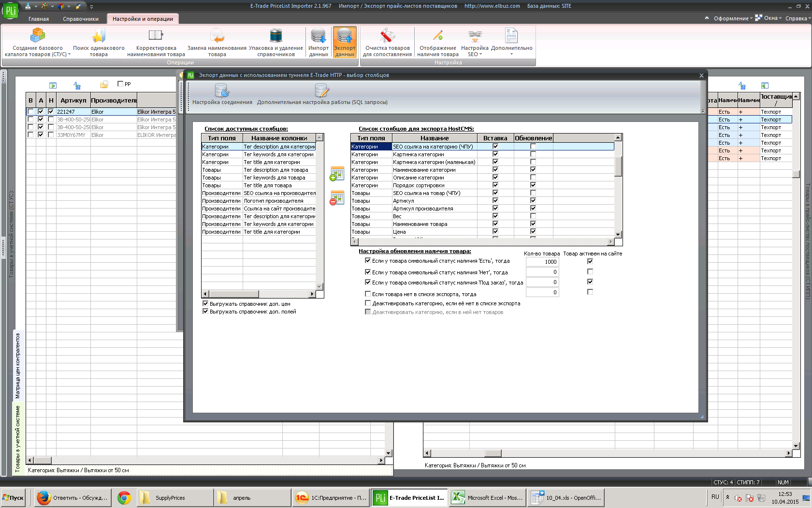Open Firefox from the taskbar
This screenshot has height=508, width=812.
pyautogui.click(x=72, y=497)
